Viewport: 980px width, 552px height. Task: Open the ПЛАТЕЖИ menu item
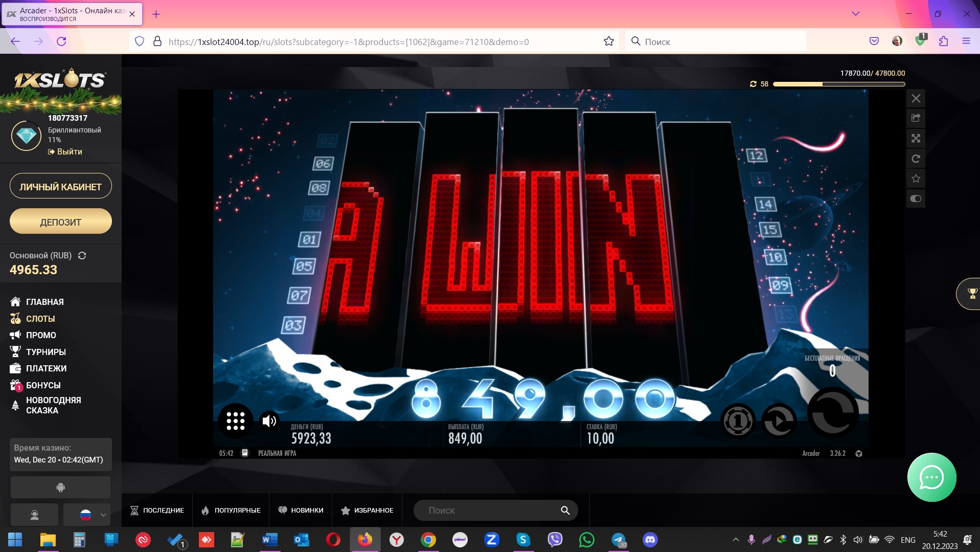pos(38,368)
